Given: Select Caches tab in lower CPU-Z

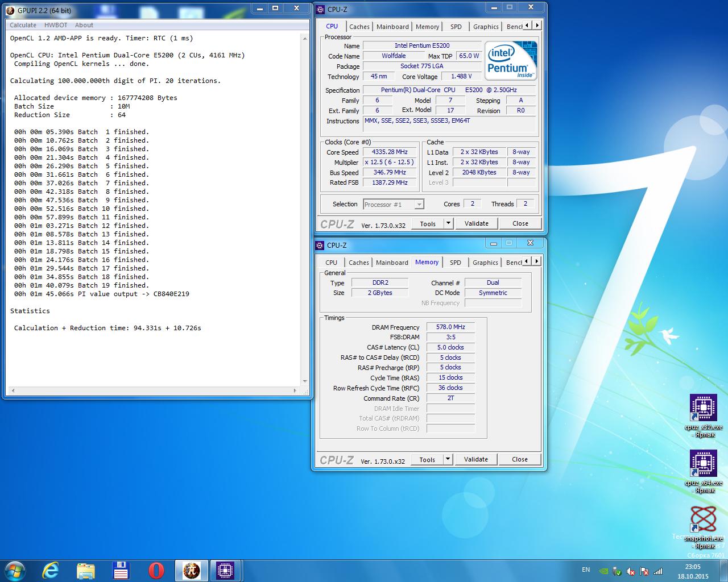Looking at the screenshot, I should [359, 263].
